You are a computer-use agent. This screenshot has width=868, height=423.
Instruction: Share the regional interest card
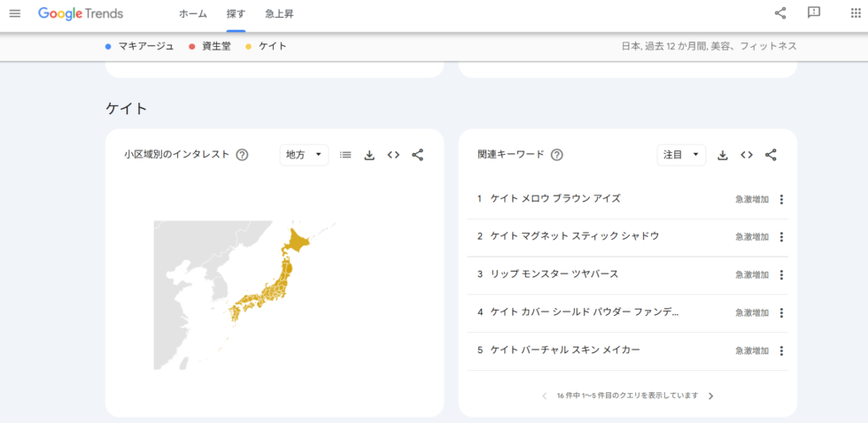pyautogui.click(x=417, y=155)
